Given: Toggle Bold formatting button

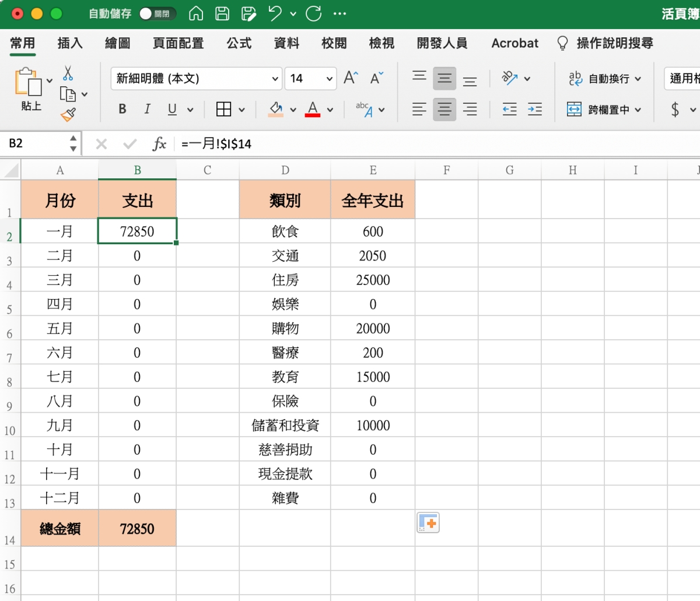Looking at the screenshot, I should click(123, 109).
